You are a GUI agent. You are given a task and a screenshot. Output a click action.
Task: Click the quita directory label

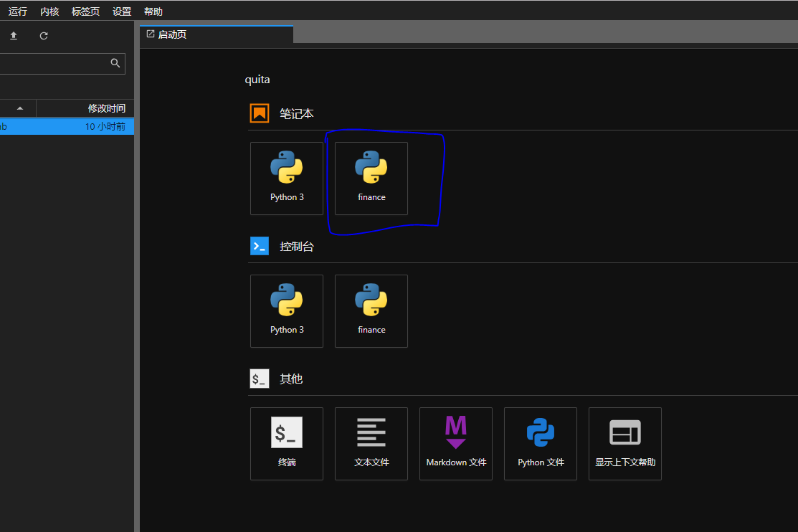coord(257,80)
